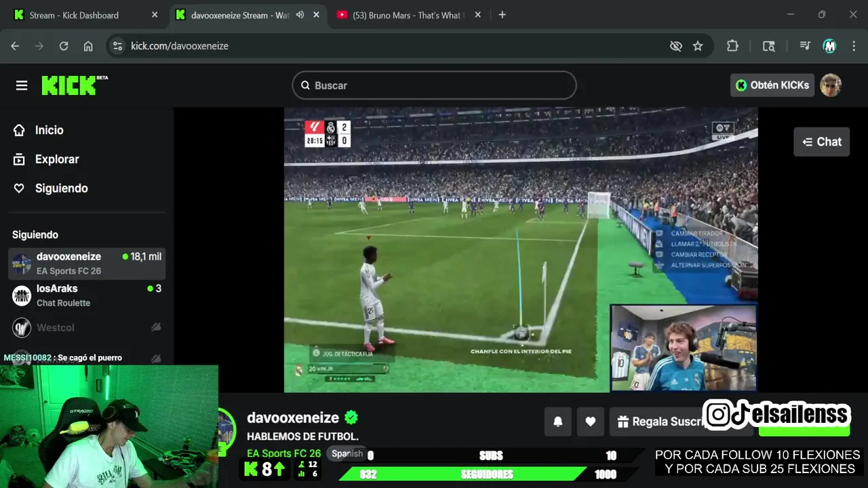Mute audio on davooxeneize Stream tab
868x488 pixels.
tap(300, 15)
